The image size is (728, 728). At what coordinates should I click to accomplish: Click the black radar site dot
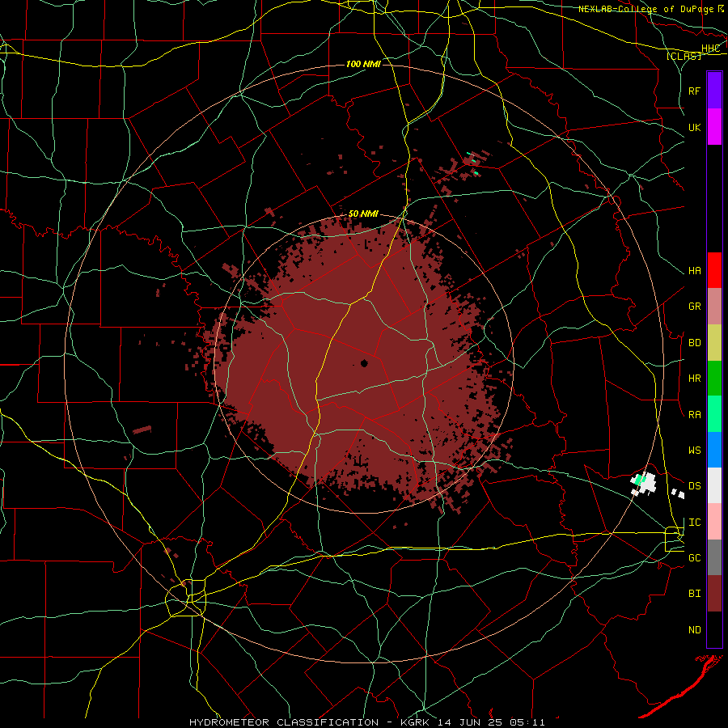click(x=364, y=363)
